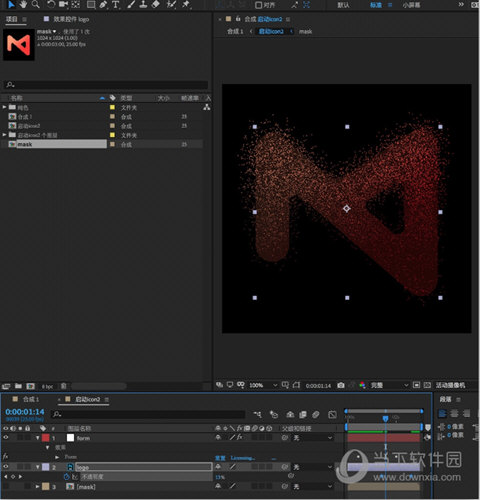Select the Unified Camera tool
Viewport: 480px width, 500px height.
point(63,4)
